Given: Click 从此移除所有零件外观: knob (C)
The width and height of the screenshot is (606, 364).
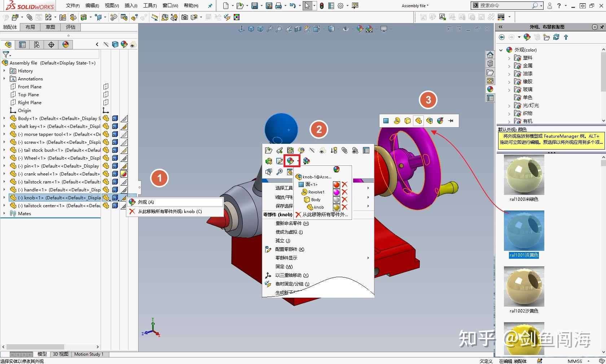Looking at the screenshot, I should coord(175,212).
